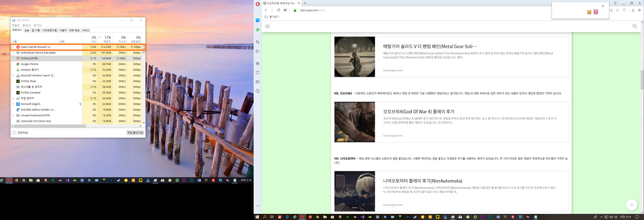Viewport: 644px width, 220px height.
Task: Click the Metal Gear Solid V thumbnail
Action: 354,57
